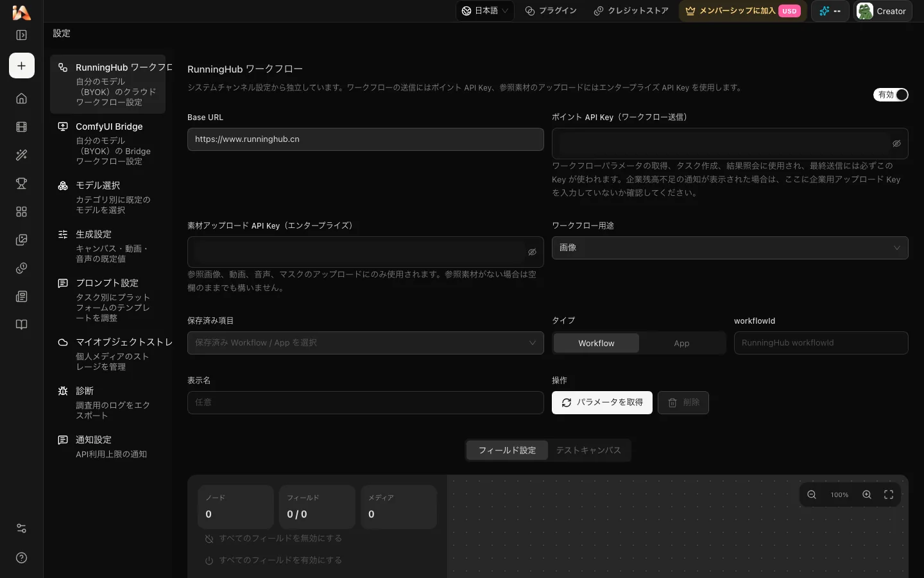Toggle the 有効 enable switch

point(891,94)
